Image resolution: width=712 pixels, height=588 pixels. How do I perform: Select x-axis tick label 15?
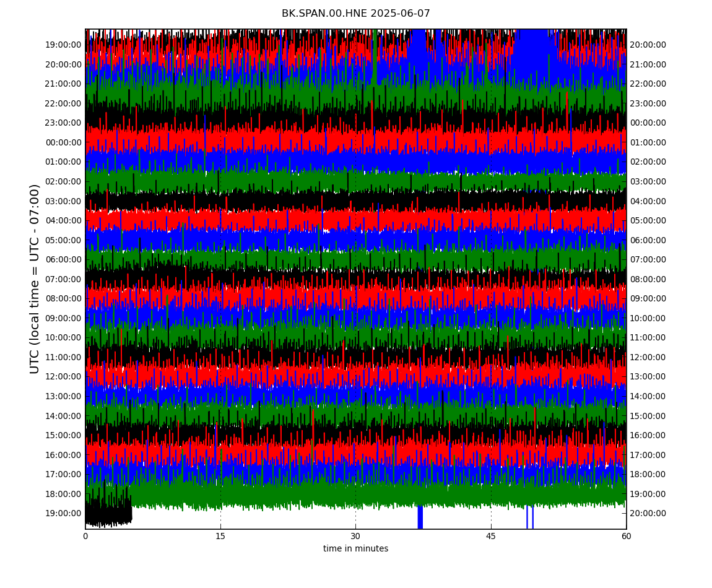220,536
